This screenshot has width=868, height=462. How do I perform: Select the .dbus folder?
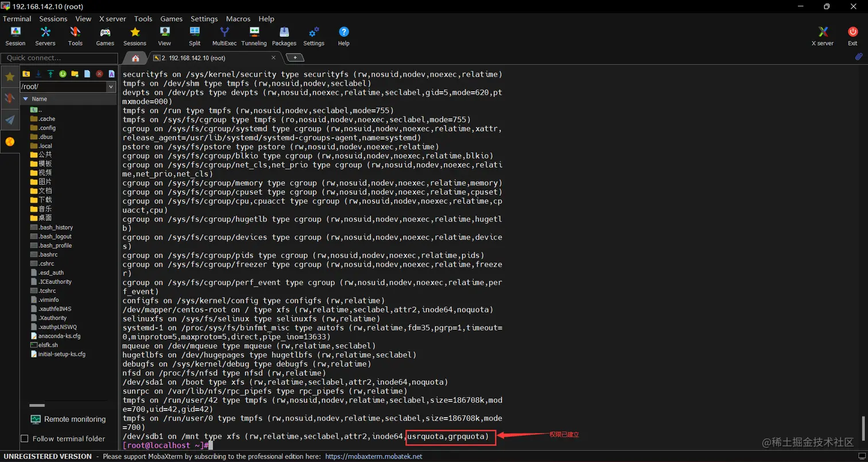click(41, 137)
